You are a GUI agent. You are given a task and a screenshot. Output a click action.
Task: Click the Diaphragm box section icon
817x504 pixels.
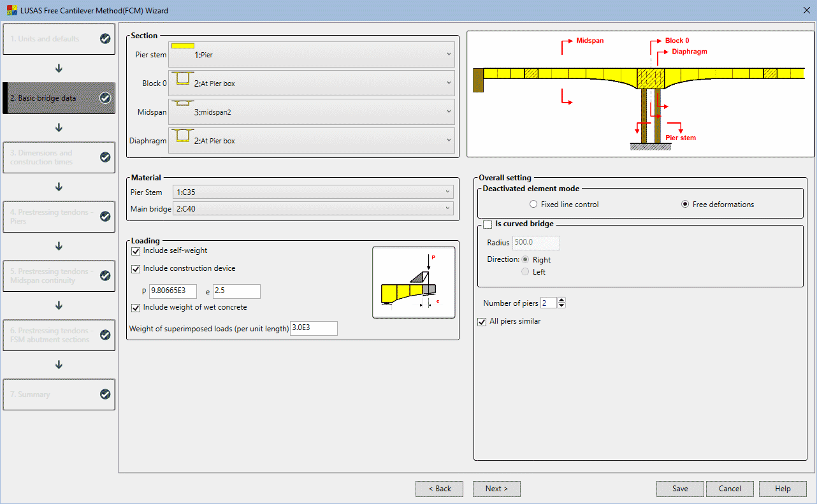(x=183, y=135)
